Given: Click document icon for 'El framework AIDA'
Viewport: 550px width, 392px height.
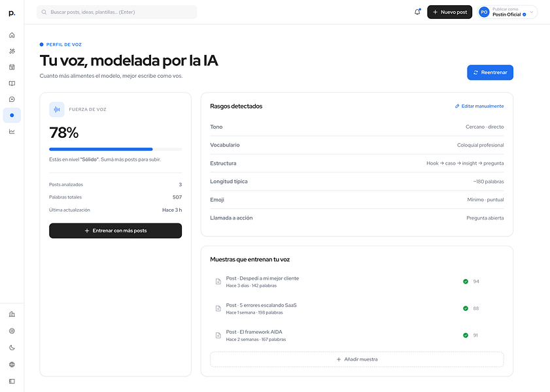Looking at the screenshot, I should [x=218, y=336].
